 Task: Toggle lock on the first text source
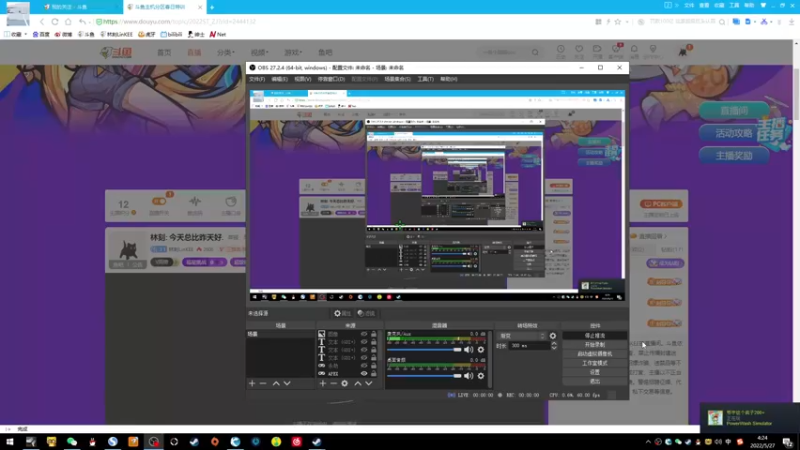373,342
